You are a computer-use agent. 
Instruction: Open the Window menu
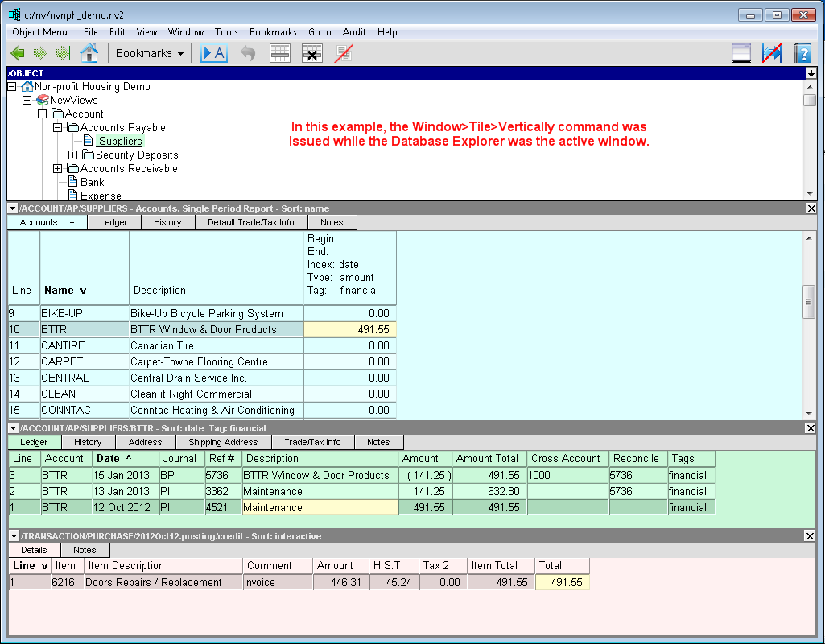[x=185, y=32]
